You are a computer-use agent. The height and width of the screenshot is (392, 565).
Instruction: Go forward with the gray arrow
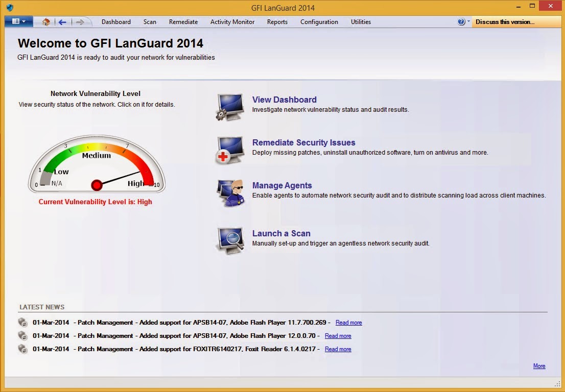tap(80, 22)
